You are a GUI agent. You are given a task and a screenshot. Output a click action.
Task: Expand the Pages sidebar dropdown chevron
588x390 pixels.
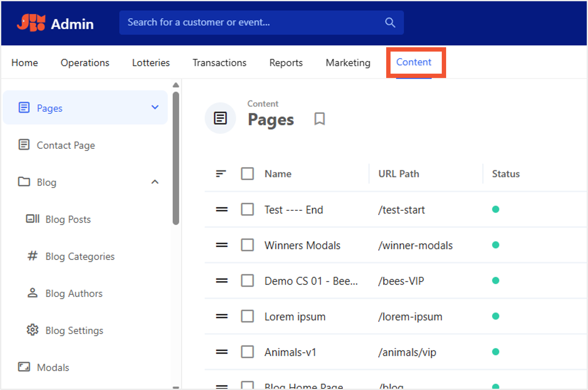[x=155, y=108]
